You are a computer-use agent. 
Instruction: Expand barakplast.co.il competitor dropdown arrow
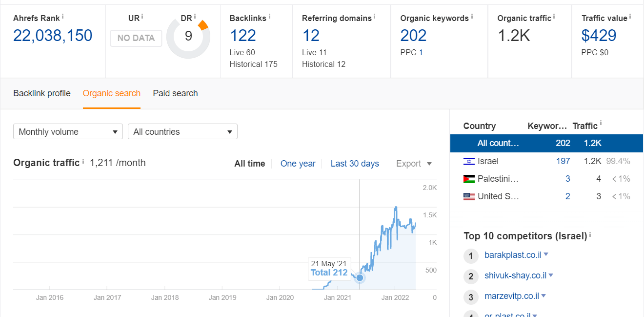point(546,254)
